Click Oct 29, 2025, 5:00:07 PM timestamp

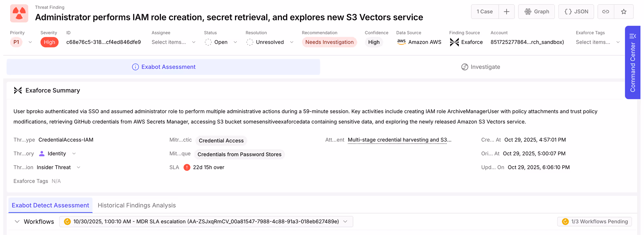[534, 154]
